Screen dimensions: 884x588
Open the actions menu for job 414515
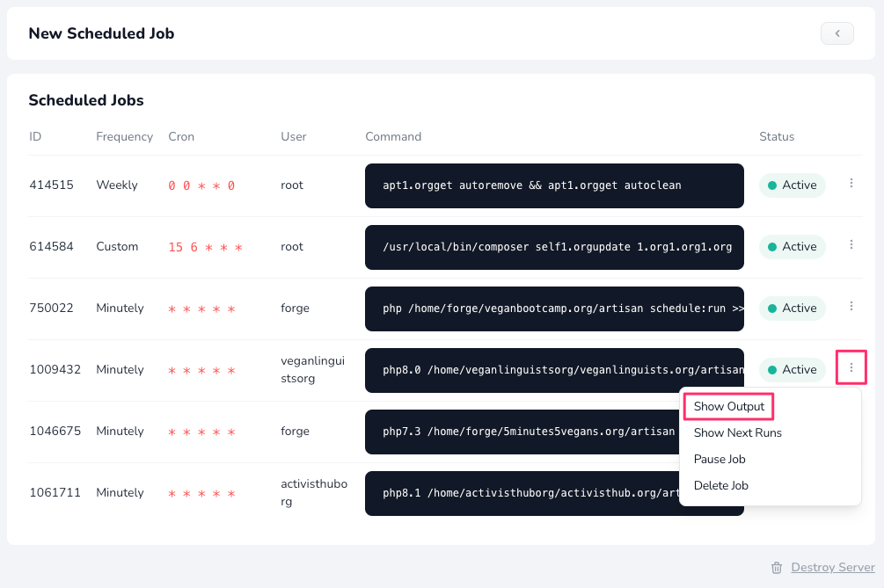point(851,185)
